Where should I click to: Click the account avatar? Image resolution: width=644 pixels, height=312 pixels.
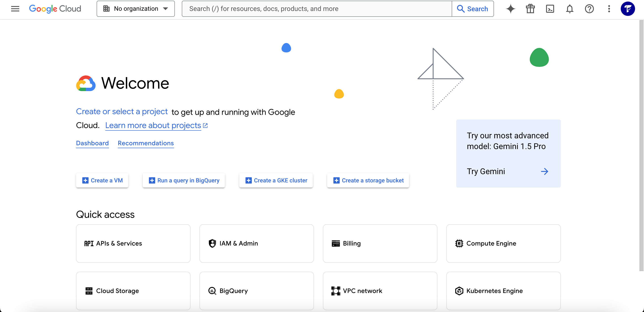(627, 9)
